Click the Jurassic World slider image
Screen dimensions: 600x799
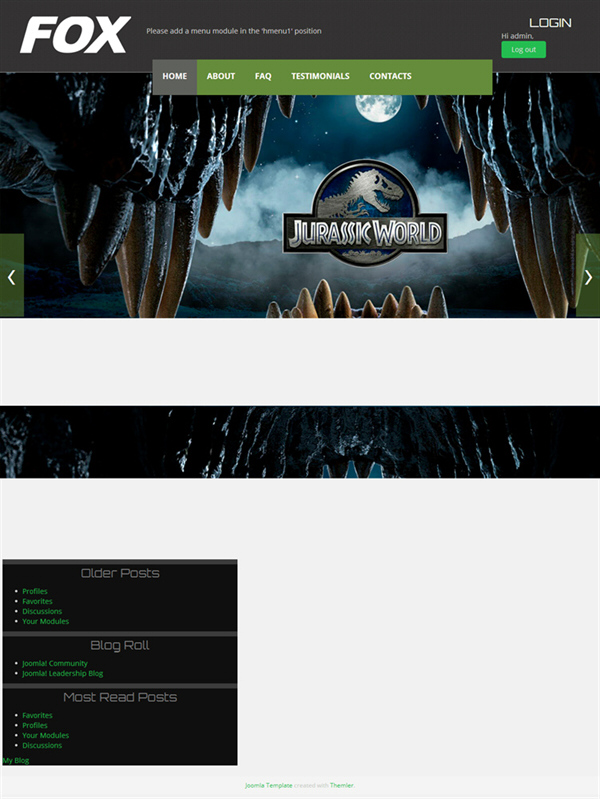[x=300, y=195]
